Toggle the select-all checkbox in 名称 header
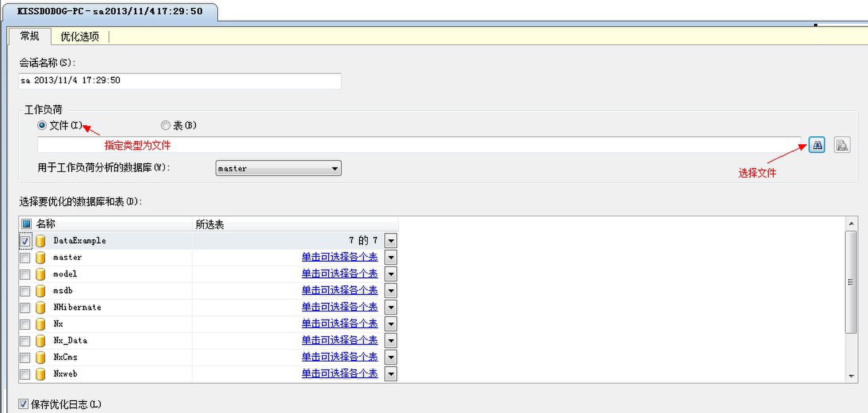Viewport: 868px width, 413px height. tap(26, 224)
